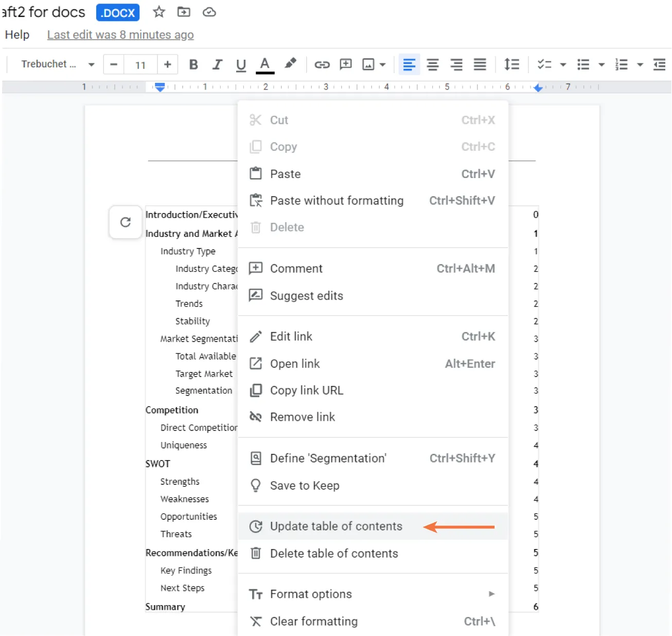Click the refresh button beside the table of contents
Viewport: 672px width, 636px height.
click(x=125, y=222)
